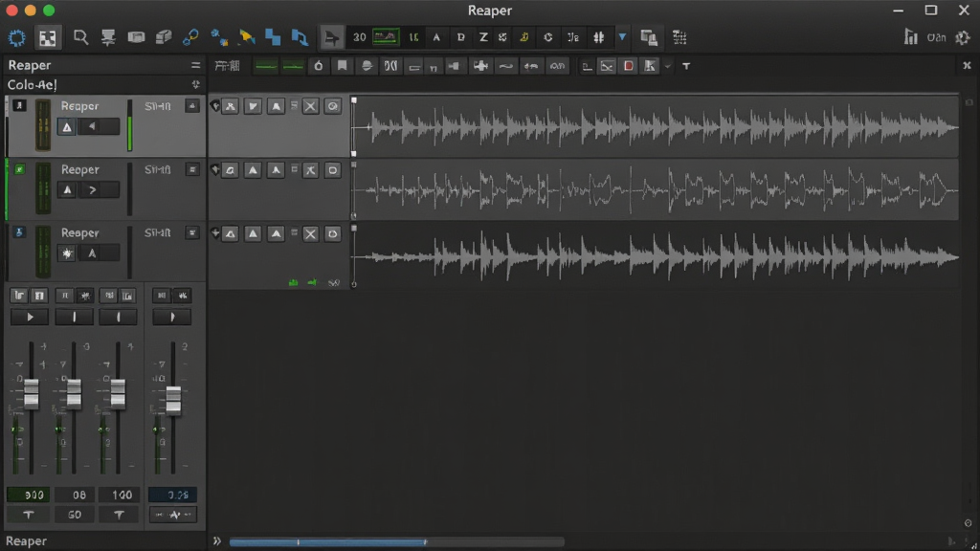Click the dotted grid icon next to windows icon
The image size is (980, 551).
click(679, 37)
